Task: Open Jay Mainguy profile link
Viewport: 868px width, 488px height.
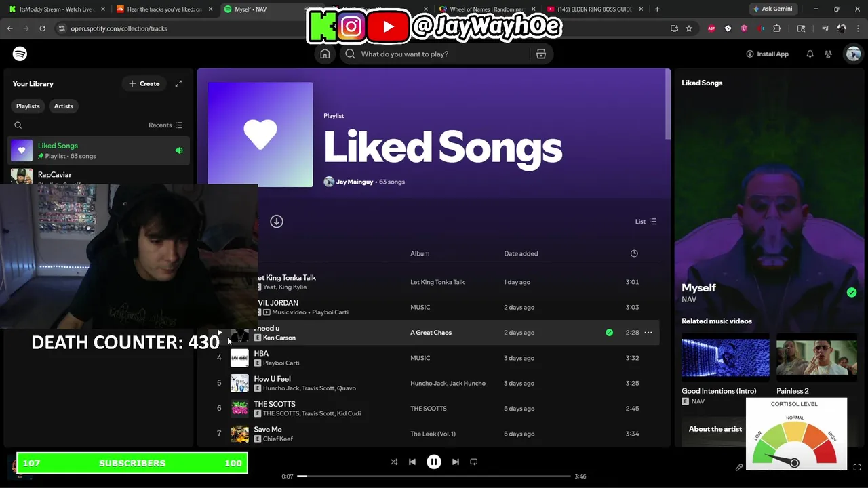Action: 355,182
